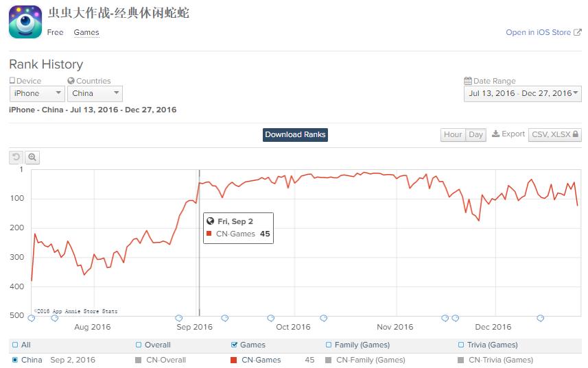Click the Nov 2016 axis label
The width and height of the screenshot is (588, 368).
pos(395,327)
